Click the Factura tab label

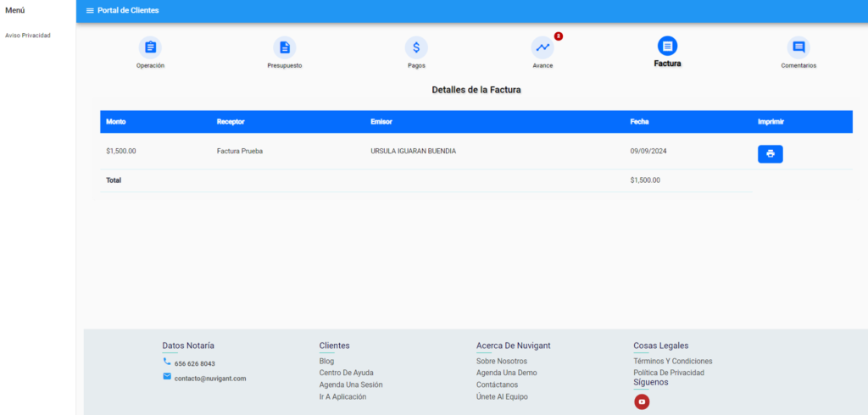pyautogui.click(x=668, y=64)
